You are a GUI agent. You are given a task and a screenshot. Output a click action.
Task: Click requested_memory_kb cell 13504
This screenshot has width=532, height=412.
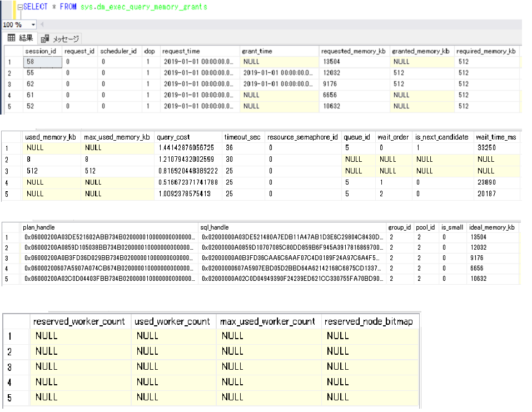point(354,62)
